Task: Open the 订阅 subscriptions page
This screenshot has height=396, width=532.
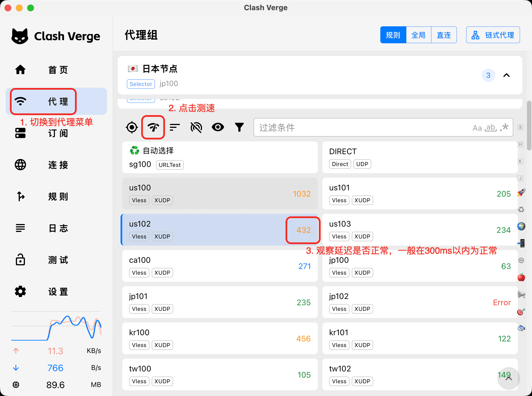Action: click(x=56, y=133)
